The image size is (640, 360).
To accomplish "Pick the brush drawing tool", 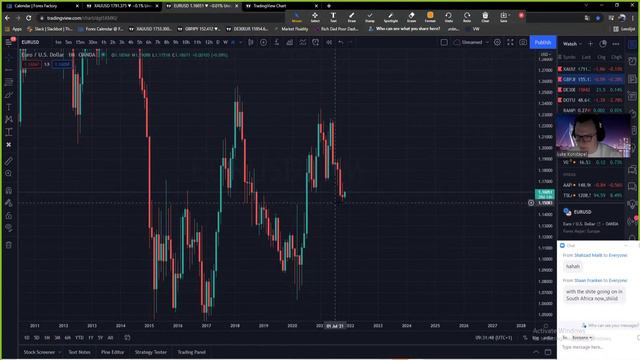I will click(x=9, y=95).
